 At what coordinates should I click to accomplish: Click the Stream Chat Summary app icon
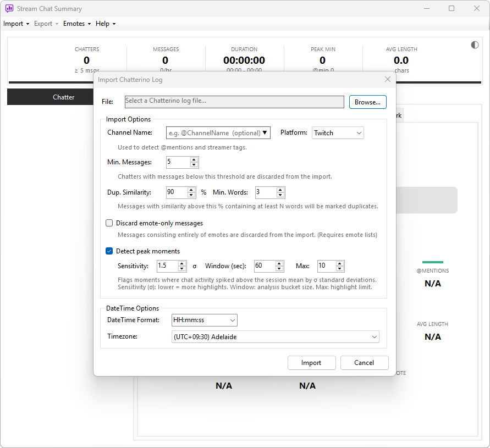pos(9,8)
